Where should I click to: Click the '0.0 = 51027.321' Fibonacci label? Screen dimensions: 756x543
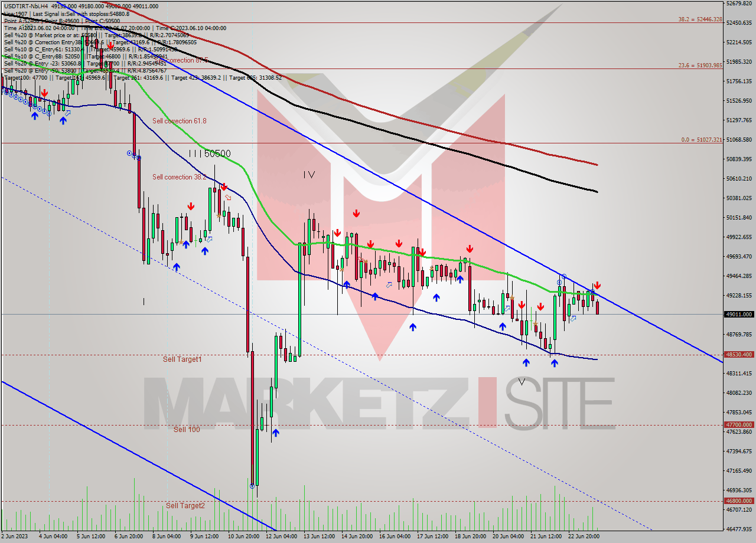pyautogui.click(x=702, y=139)
